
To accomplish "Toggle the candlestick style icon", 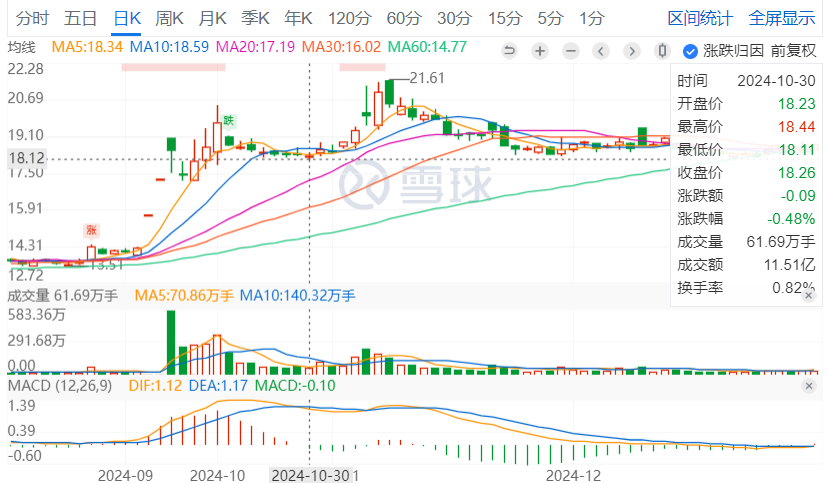I will coord(662,51).
